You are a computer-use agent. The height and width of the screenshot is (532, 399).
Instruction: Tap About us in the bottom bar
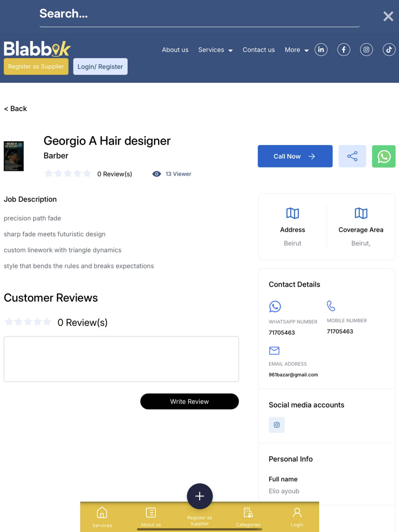[151, 517]
